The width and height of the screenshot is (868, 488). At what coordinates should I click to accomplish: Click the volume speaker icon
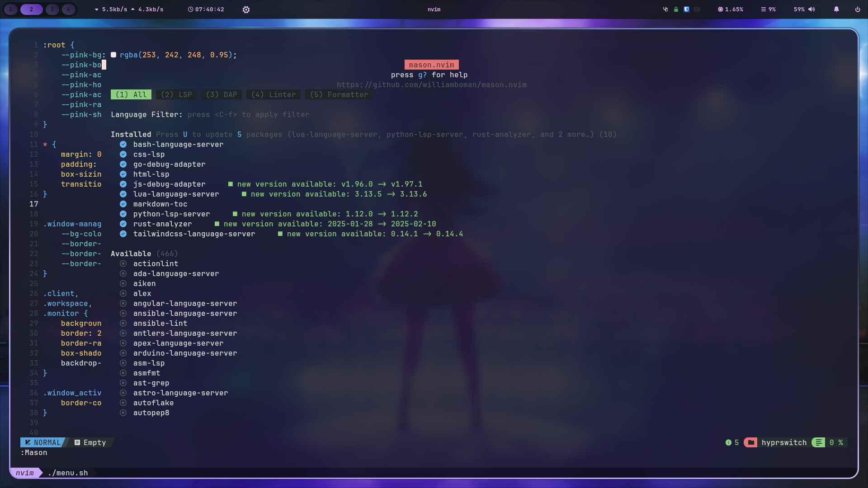click(811, 9)
